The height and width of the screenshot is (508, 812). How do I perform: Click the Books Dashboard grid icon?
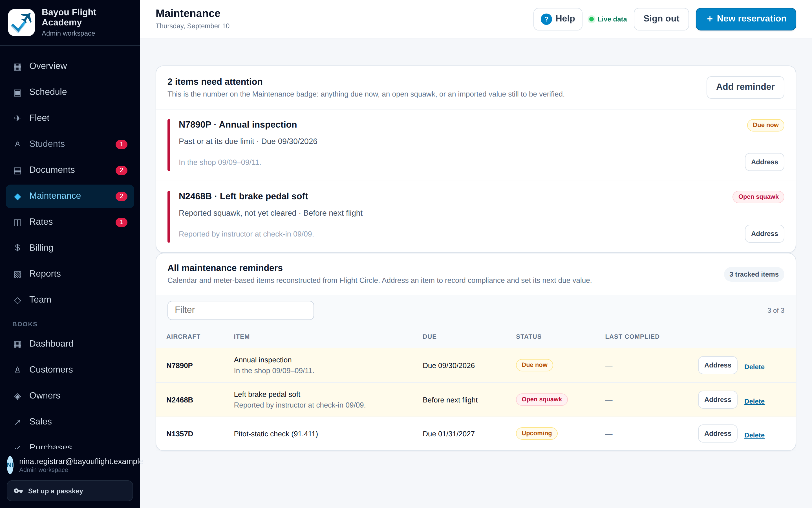click(x=17, y=344)
